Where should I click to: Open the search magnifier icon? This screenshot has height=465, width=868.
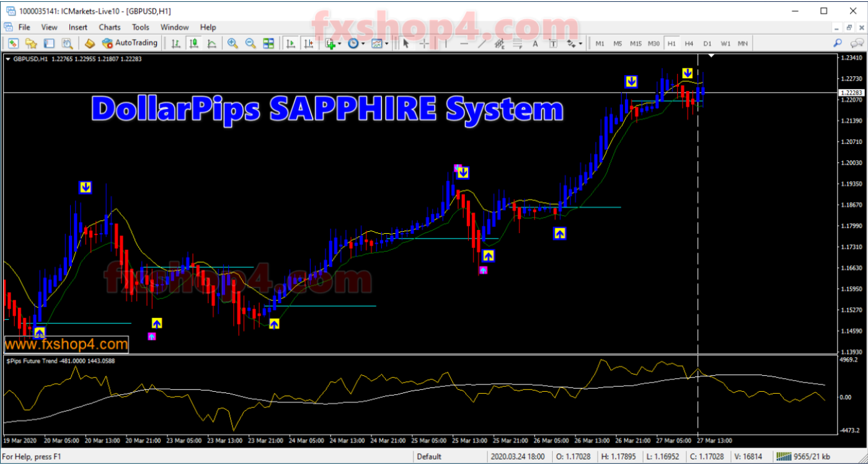point(838,43)
